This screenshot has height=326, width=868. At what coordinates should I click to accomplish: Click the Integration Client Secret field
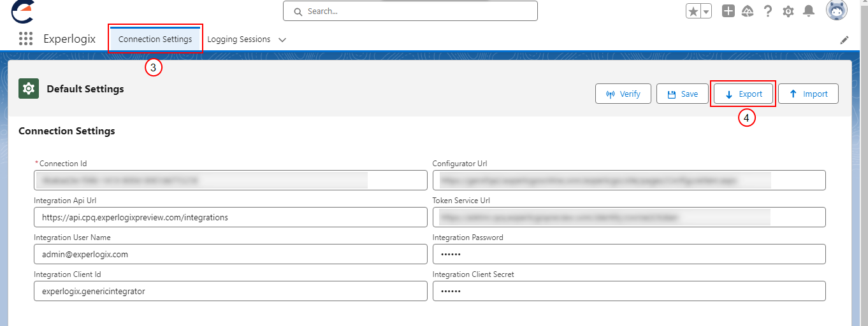pos(629,291)
